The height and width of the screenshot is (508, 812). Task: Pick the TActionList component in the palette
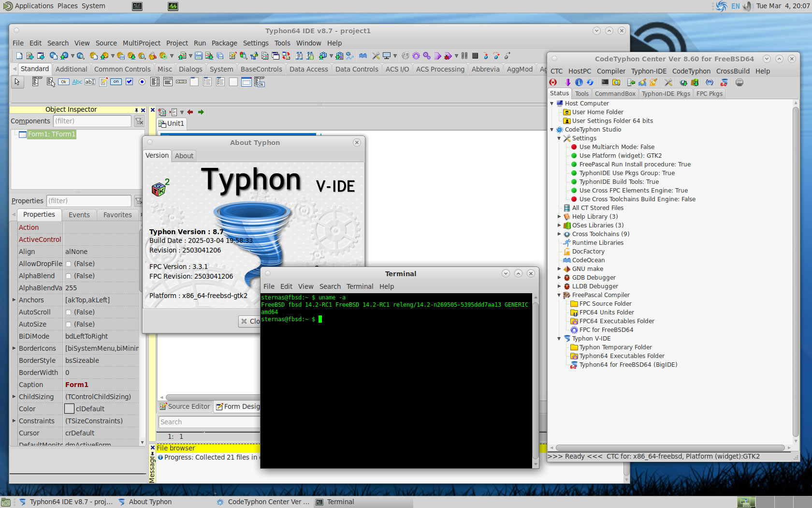point(260,82)
